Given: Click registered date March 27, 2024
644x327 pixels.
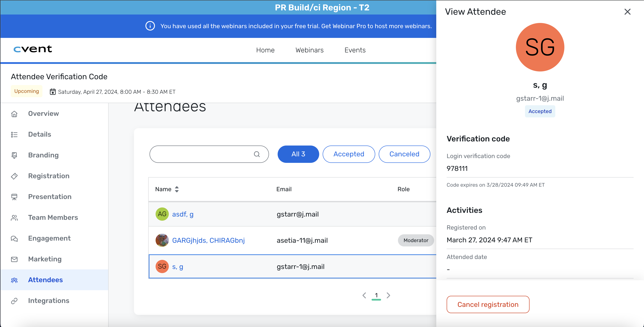Looking at the screenshot, I should 489,240.
